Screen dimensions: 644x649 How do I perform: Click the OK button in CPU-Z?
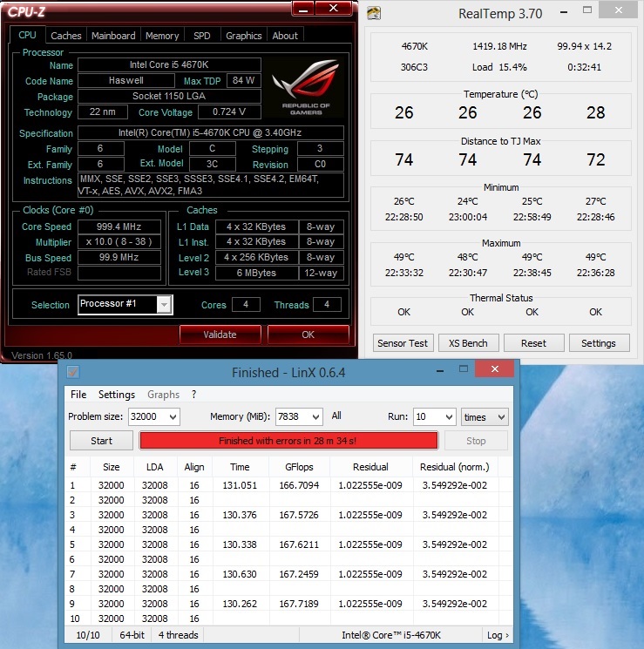click(x=308, y=335)
